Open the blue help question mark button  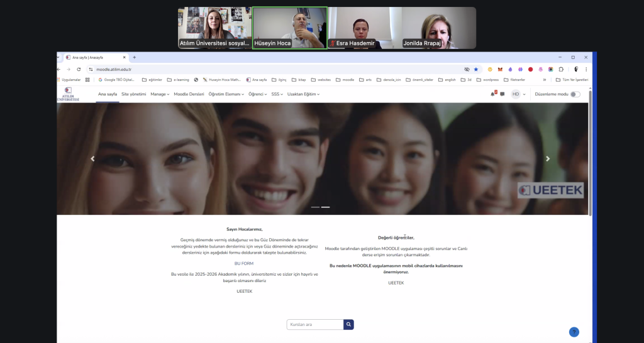(574, 332)
